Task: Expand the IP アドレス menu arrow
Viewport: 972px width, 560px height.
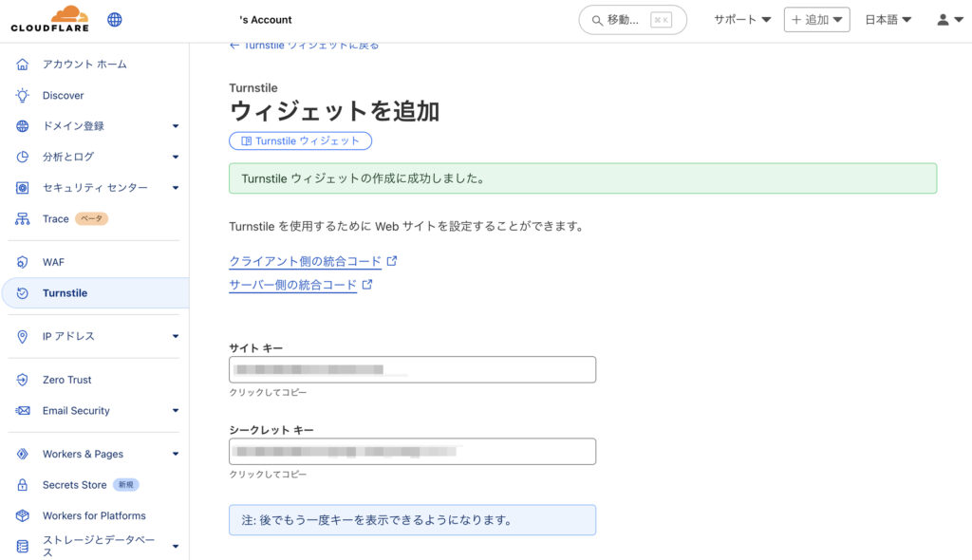Action: pos(176,336)
